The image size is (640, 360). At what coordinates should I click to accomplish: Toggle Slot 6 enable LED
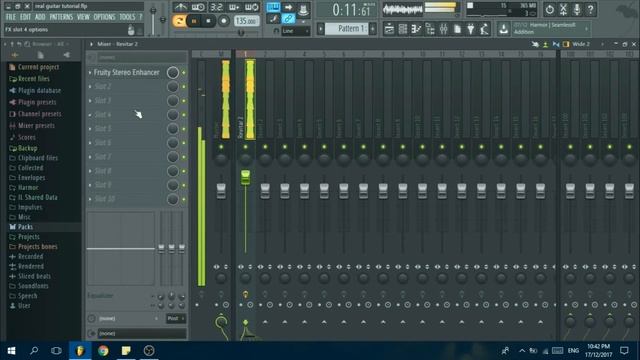click(184, 143)
